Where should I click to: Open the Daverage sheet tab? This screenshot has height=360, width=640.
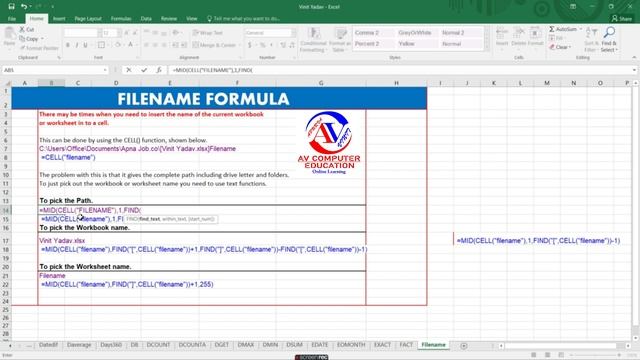79,345
